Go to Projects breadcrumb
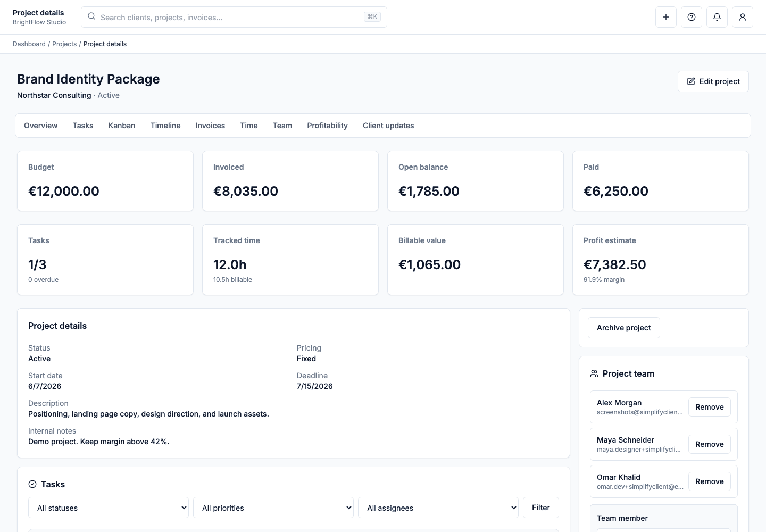This screenshot has width=766, height=532. (64, 44)
